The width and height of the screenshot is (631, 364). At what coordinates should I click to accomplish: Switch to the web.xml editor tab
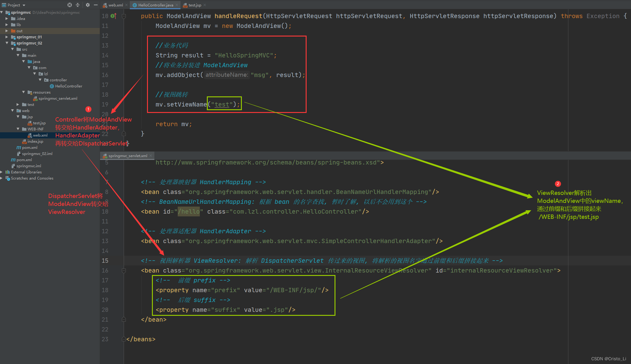click(x=116, y=5)
